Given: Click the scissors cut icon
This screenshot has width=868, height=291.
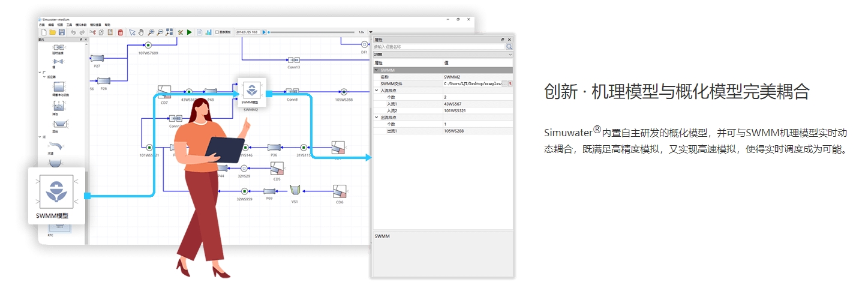Looking at the screenshot, I should tap(92, 32).
